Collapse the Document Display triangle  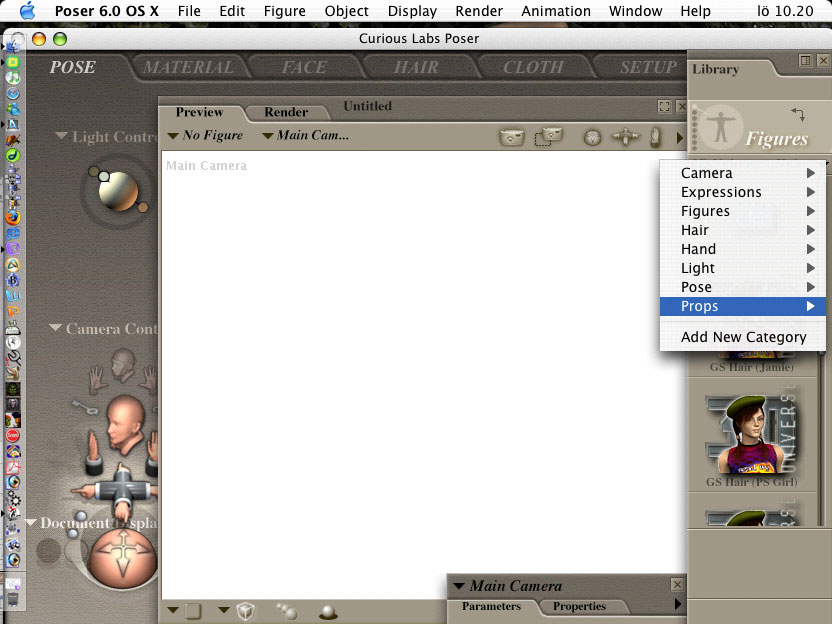[x=31, y=523]
